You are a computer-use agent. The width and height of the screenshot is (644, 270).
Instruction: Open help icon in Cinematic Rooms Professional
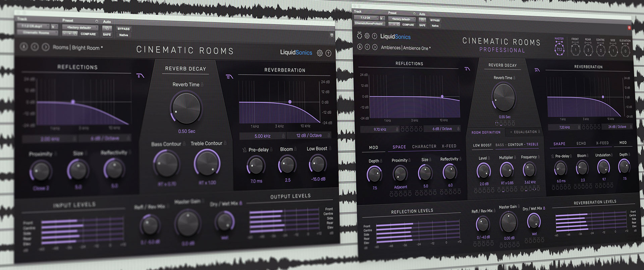click(375, 36)
